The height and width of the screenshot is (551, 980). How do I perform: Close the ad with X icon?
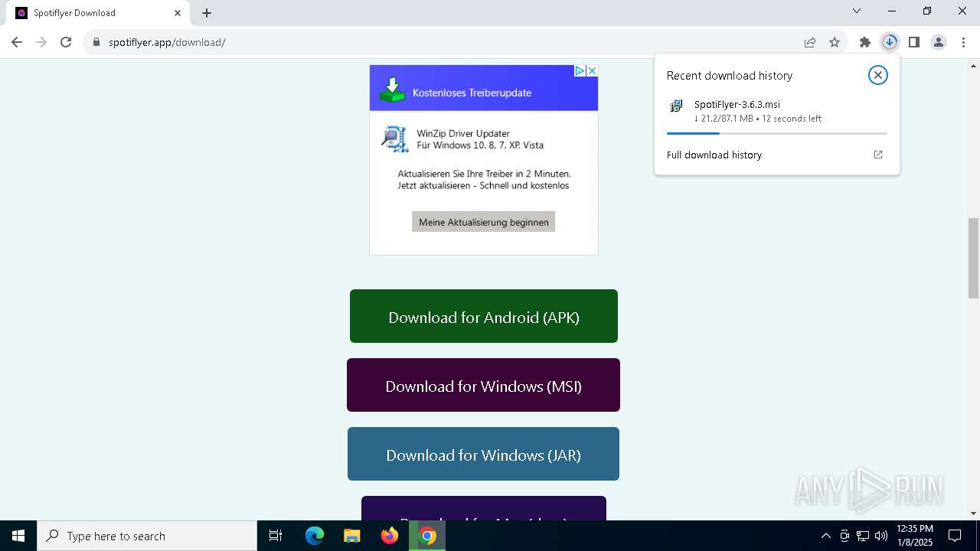(x=592, y=70)
